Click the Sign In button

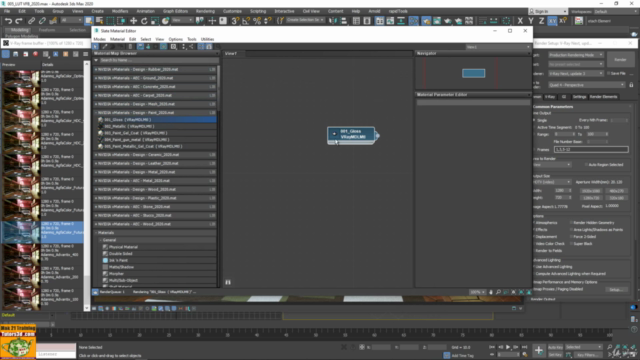548,11
